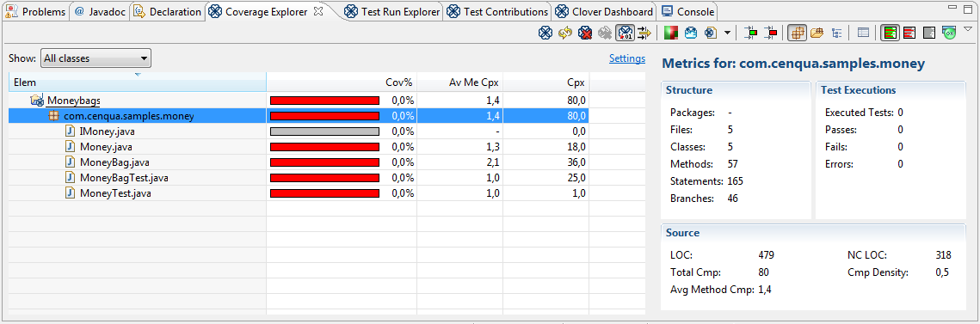The image size is (980, 324).
Task: Open the Console tab
Action: pos(688,12)
